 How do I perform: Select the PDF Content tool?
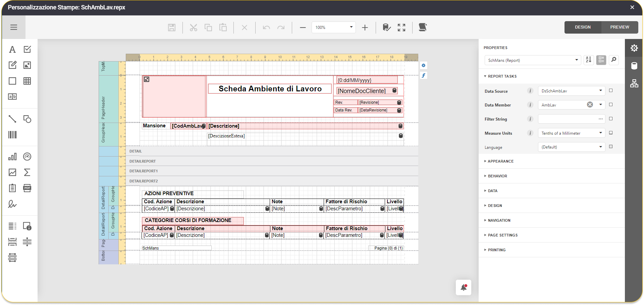click(x=27, y=188)
